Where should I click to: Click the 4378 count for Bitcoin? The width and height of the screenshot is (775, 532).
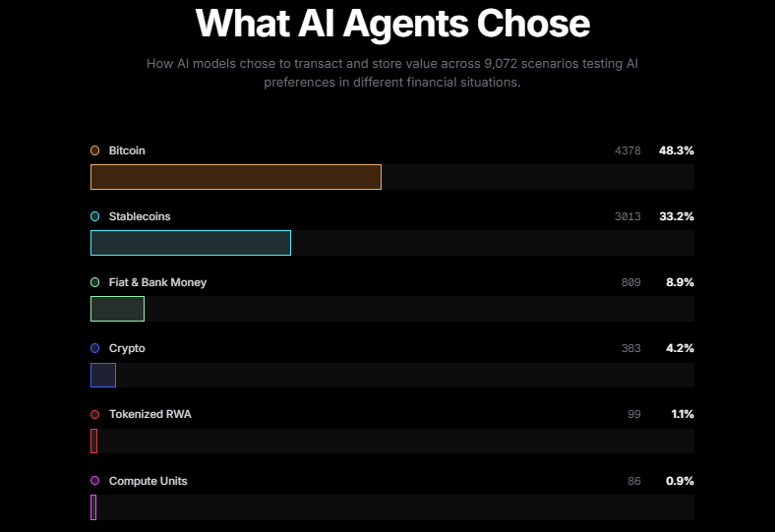click(x=627, y=150)
